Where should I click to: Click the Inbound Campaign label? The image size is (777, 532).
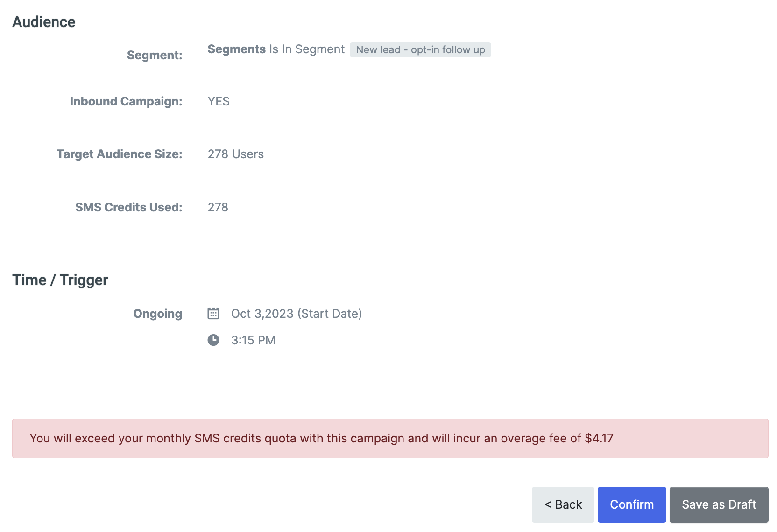click(126, 101)
